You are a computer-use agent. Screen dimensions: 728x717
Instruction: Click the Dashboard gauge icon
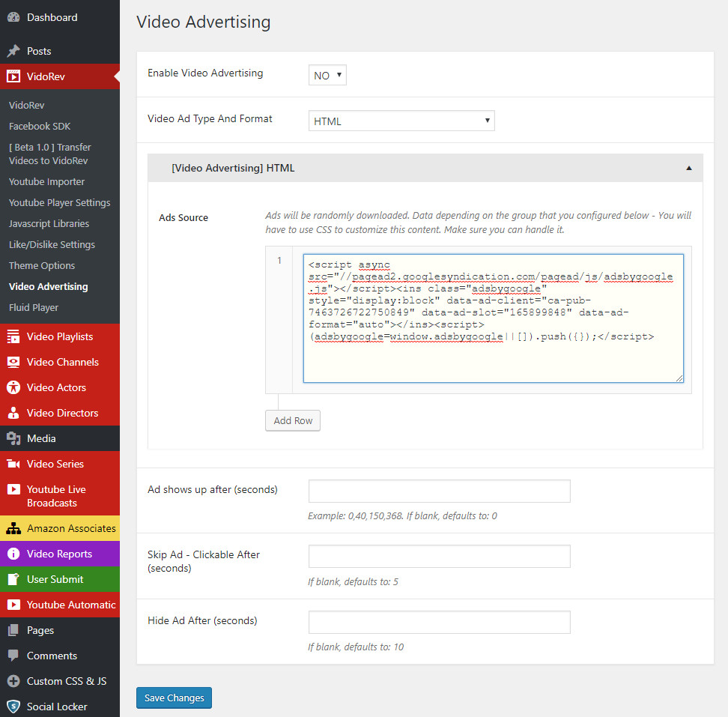[x=13, y=17]
